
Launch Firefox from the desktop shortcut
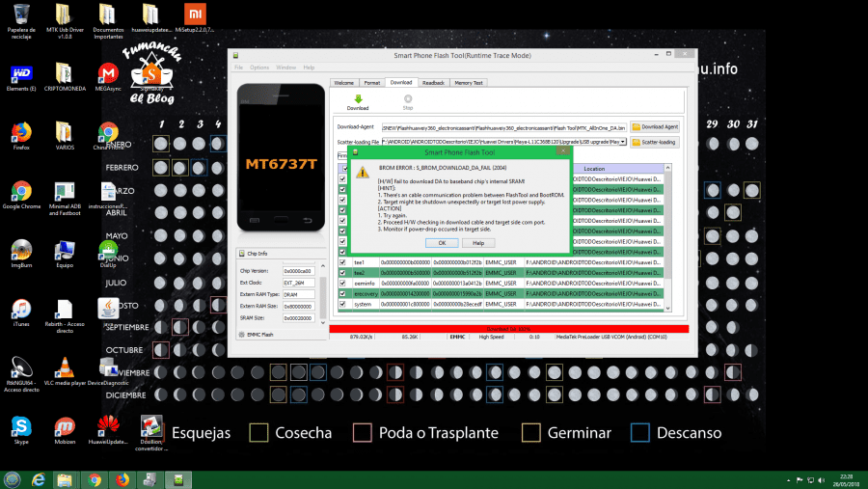21,136
